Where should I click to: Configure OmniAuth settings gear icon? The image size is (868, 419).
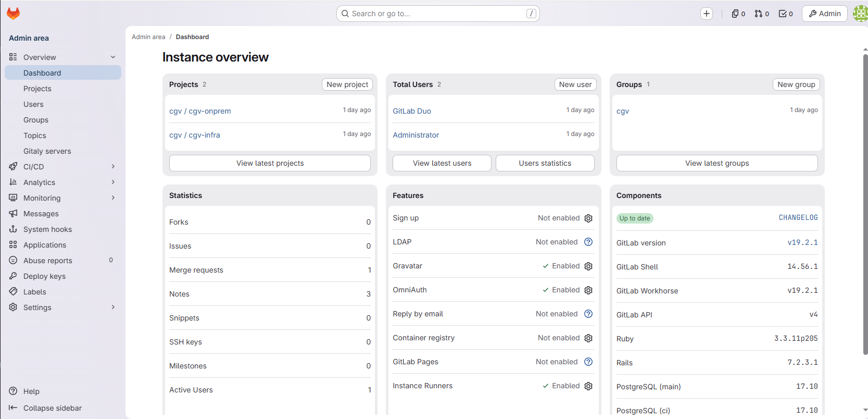(x=588, y=290)
